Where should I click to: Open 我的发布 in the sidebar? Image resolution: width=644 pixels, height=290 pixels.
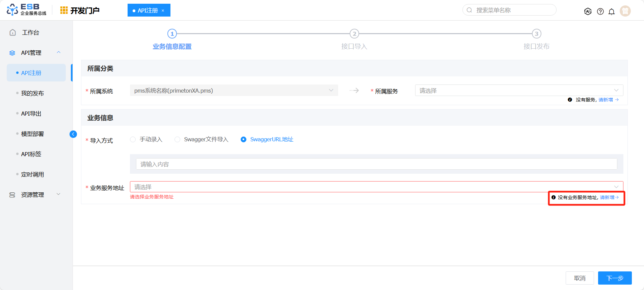32,93
